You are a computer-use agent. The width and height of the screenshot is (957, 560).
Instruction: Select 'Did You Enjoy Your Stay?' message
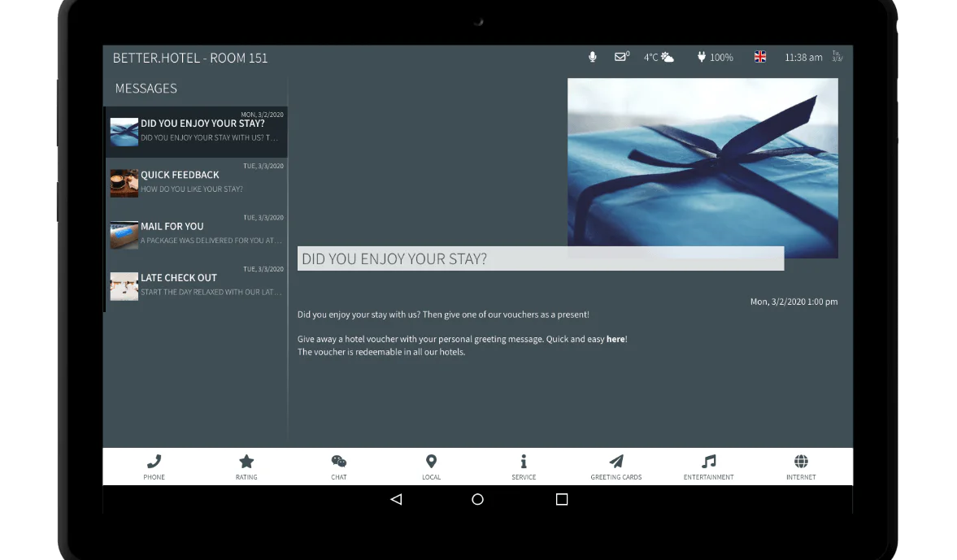click(x=196, y=132)
